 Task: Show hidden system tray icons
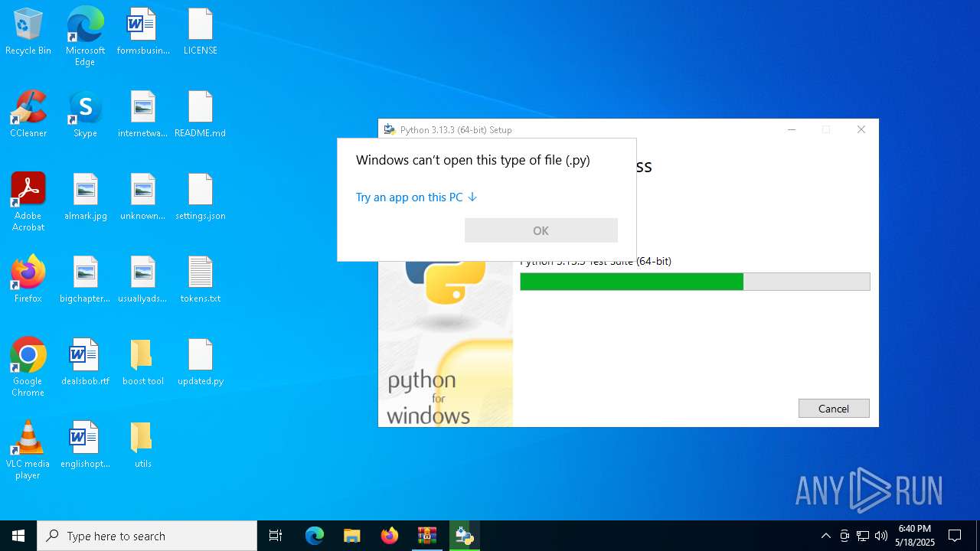825,536
